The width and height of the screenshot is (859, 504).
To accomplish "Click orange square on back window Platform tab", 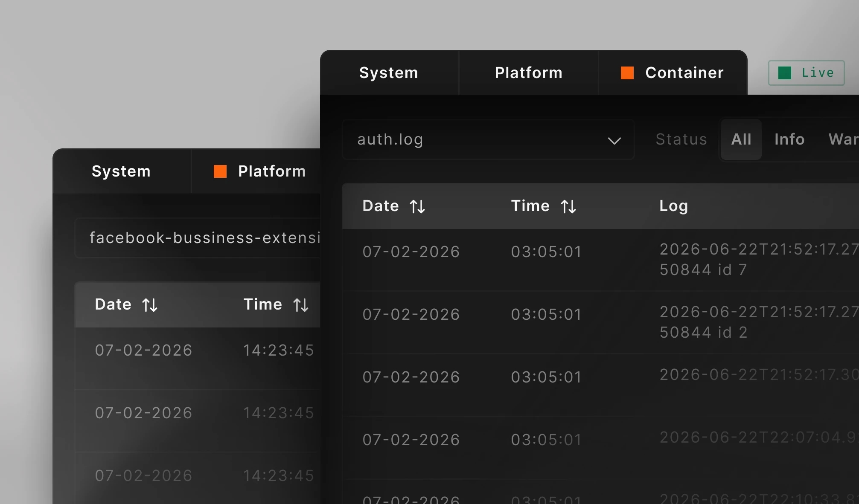I will (220, 171).
